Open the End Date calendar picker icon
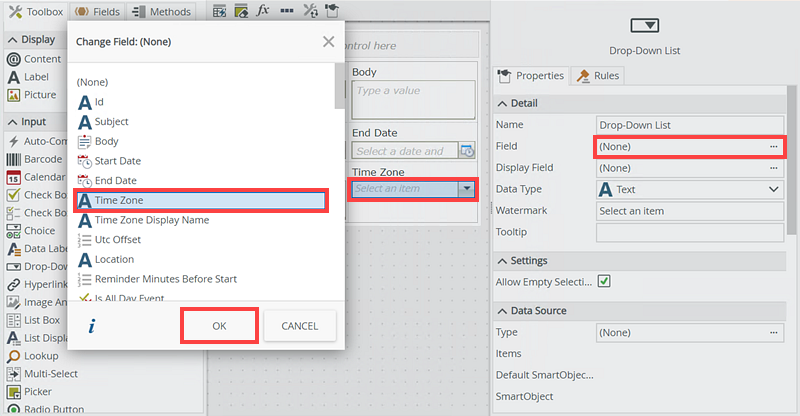800x416 pixels. 467,151
